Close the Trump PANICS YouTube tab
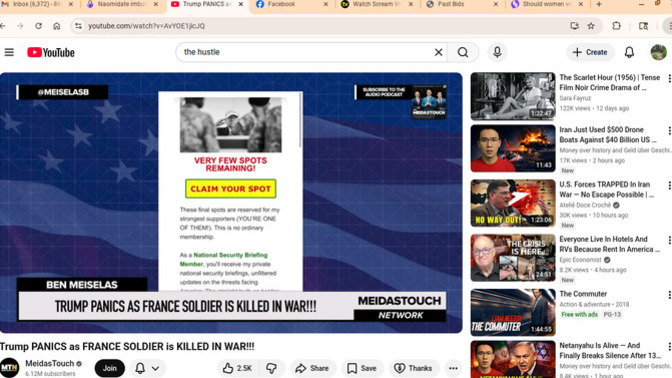This screenshot has height=378, width=672. [x=241, y=4]
